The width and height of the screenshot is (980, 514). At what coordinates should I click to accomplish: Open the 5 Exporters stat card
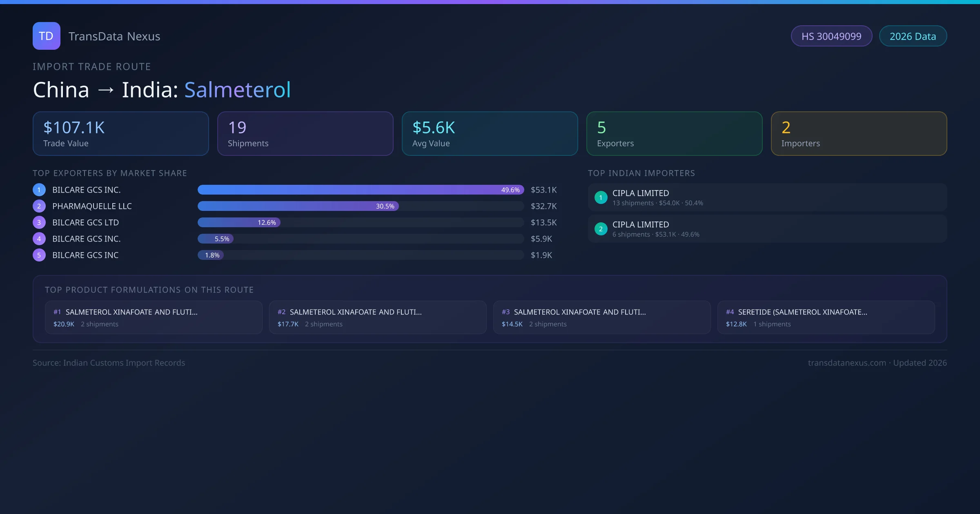[x=674, y=133]
